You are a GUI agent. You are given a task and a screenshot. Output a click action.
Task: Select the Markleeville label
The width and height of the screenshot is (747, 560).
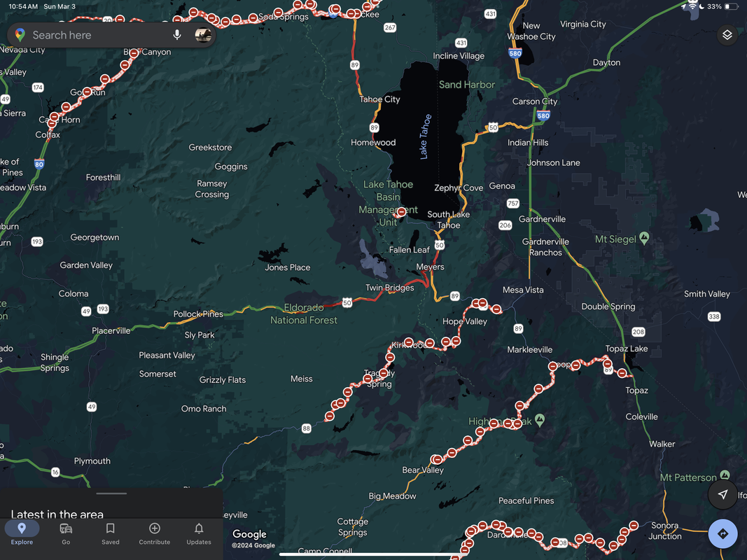(530, 349)
